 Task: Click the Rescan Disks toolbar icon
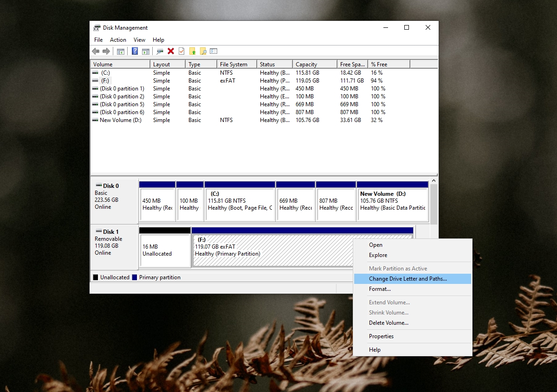tap(159, 51)
